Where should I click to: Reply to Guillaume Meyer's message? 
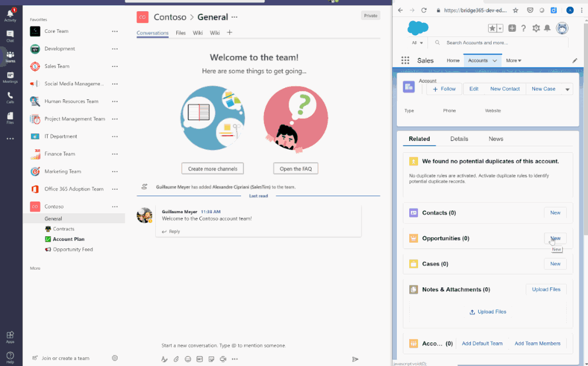(171, 231)
